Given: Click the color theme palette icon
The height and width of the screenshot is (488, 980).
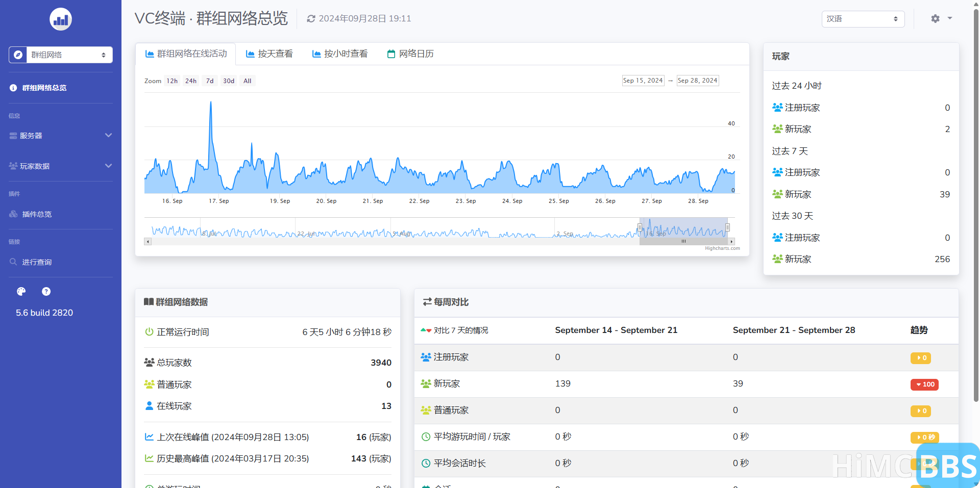Looking at the screenshot, I should pos(21,292).
